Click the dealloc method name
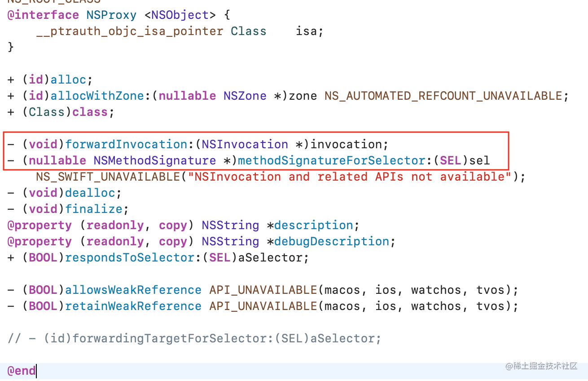Viewport: 588px width, 381px height. pyautogui.click(x=90, y=193)
